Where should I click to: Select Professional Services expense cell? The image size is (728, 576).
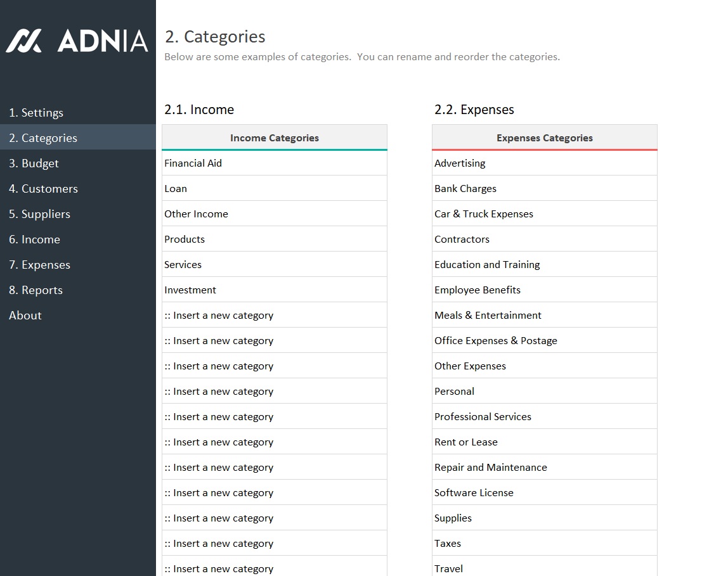(x=545, y=416)
